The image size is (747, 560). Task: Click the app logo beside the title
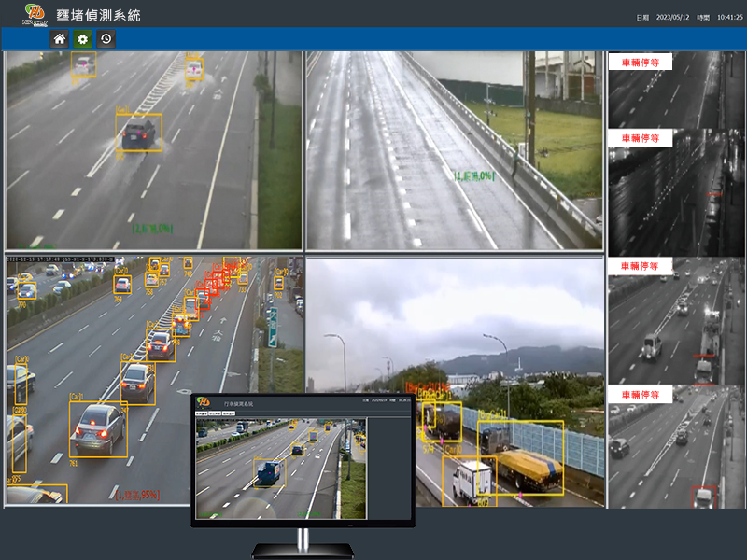click(x=35, y=14)
